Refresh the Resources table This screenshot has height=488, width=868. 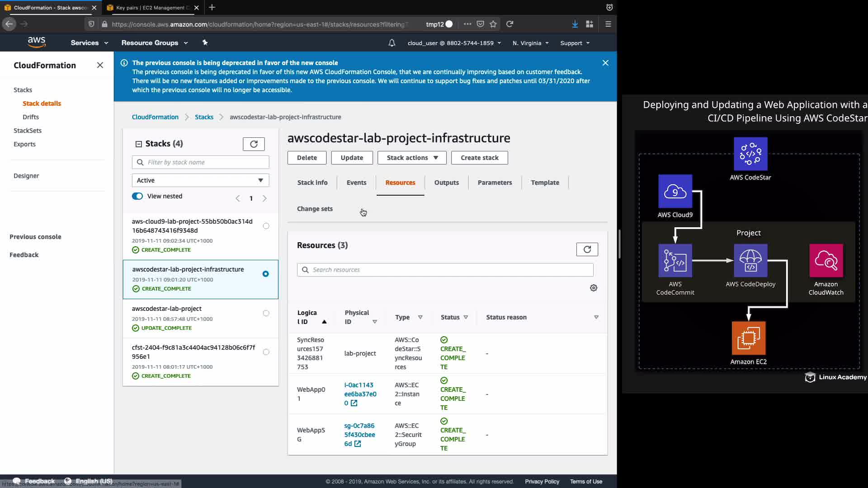587,249
